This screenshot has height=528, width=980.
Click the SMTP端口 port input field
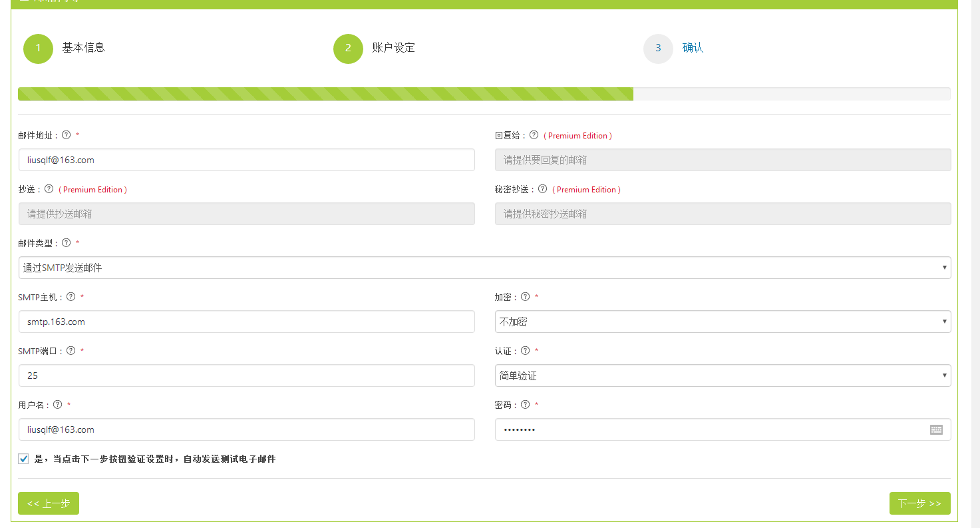(246, 376)
